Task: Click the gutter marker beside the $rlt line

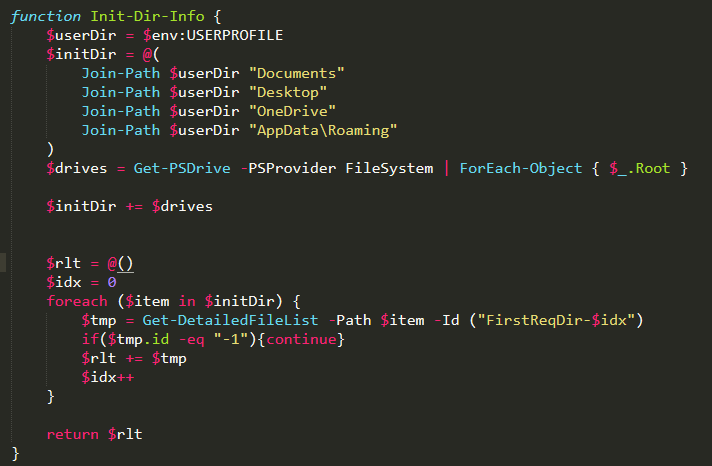Action: click(x=3, y=263)
